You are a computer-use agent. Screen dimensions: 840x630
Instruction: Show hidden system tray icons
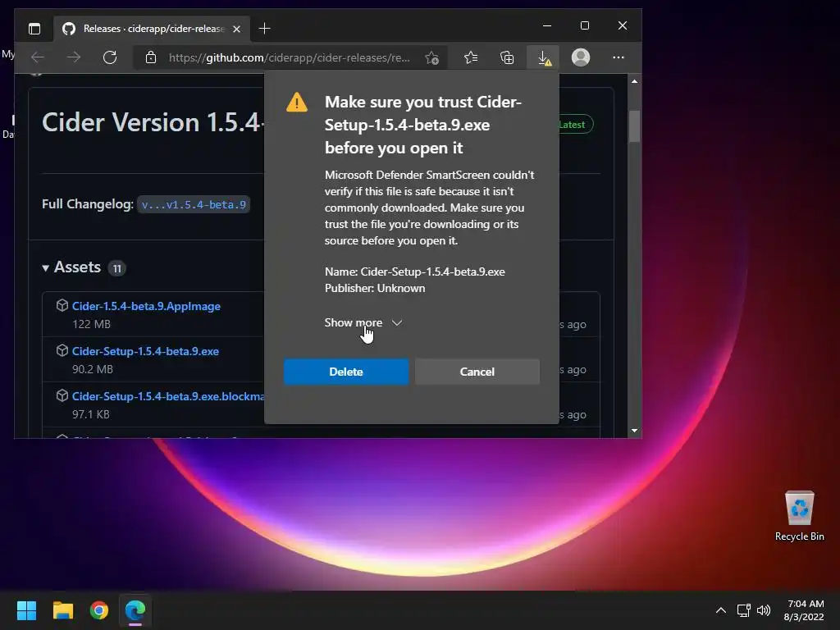(x=721, y=610)
